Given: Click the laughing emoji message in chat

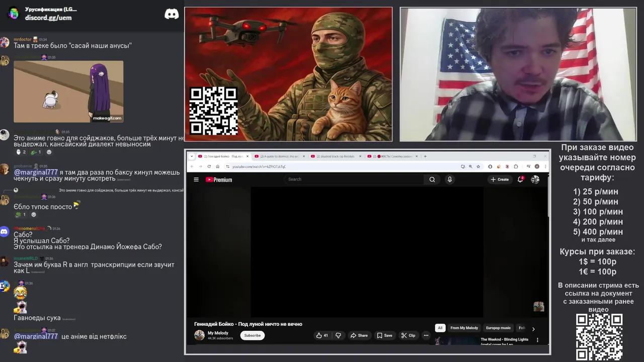Looking at the screenshot, I should point(20,292).
